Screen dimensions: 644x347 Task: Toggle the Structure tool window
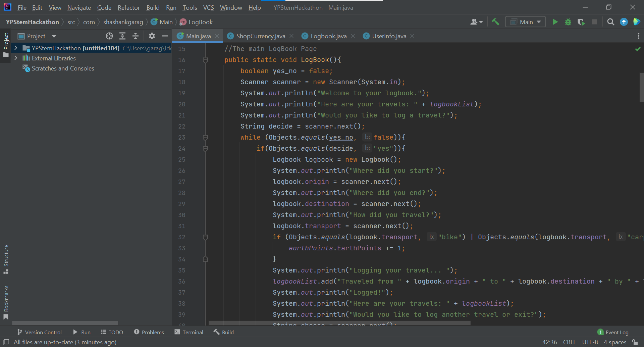[x=6, y=259]
